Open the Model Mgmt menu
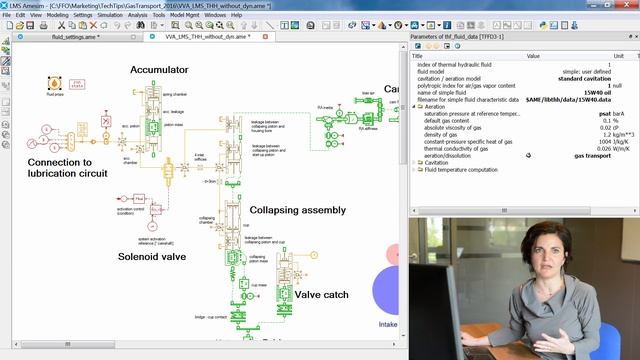 click(184, 15)
